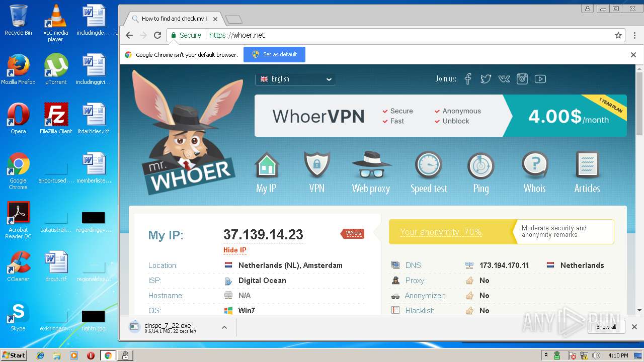Go back in Chrome
The height and width of the screenshot is (362, 644).
[129, 35]
